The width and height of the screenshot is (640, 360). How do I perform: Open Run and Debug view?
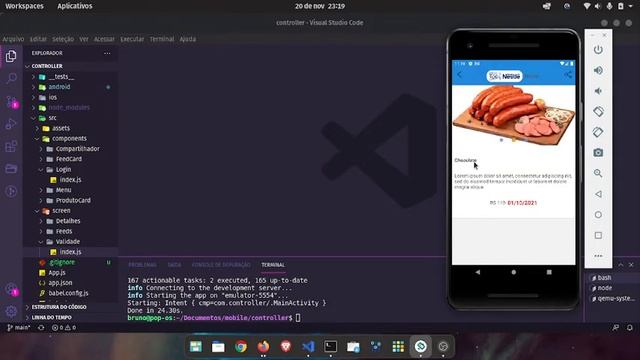(11, 124)
